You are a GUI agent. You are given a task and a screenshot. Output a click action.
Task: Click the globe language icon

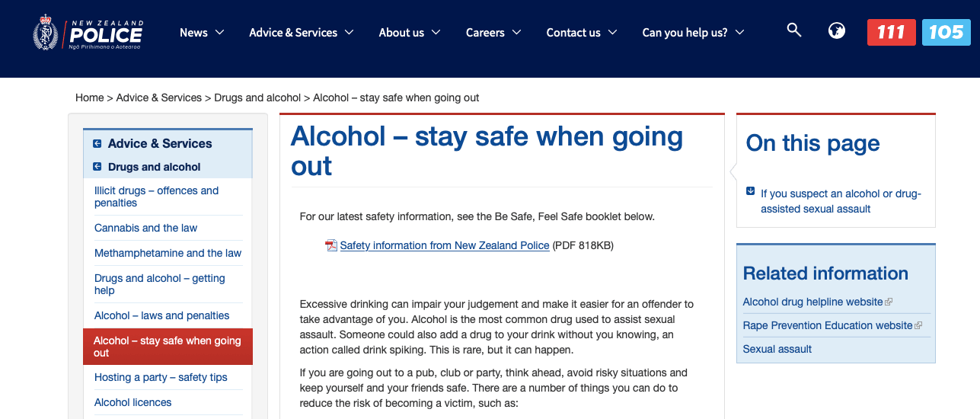click(x=837, y=31)
